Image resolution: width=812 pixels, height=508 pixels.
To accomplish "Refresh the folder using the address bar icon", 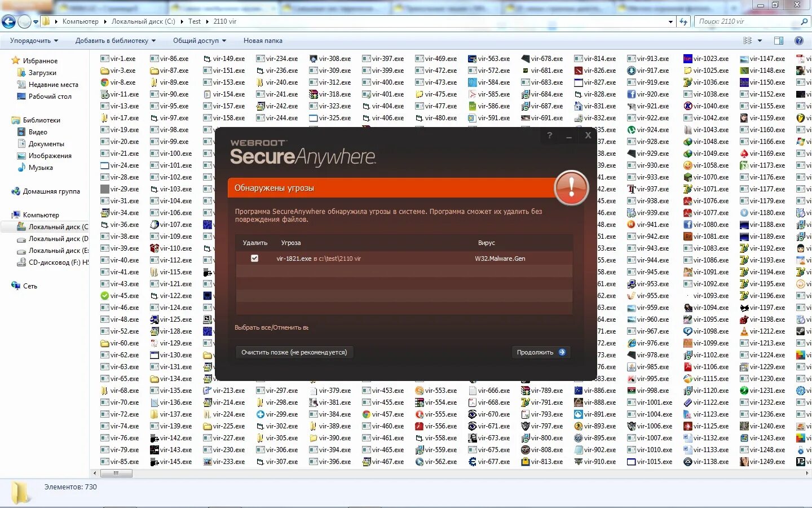I will point(683,21).
